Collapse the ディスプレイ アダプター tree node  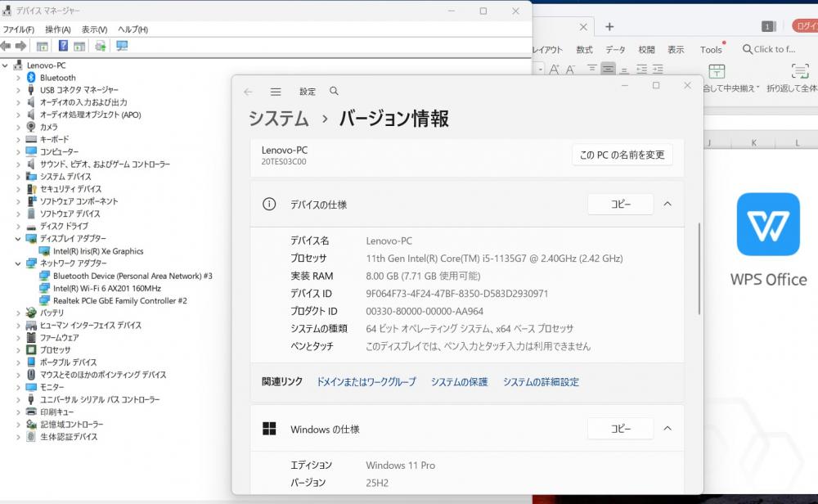click(x=19, y=239)
